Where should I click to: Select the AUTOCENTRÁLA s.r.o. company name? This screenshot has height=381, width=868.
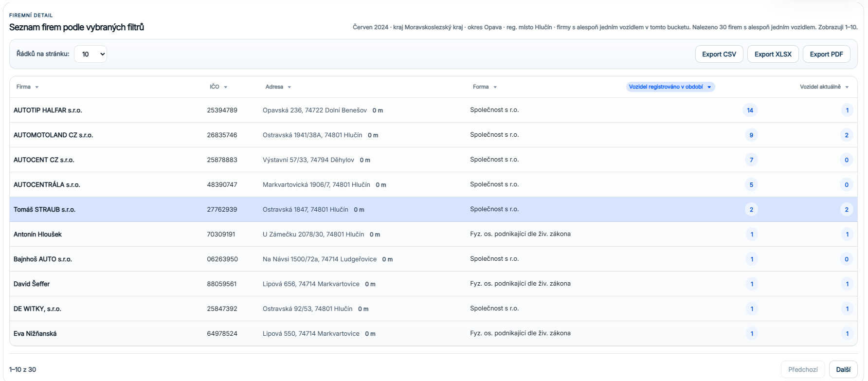tap(47, 185)
